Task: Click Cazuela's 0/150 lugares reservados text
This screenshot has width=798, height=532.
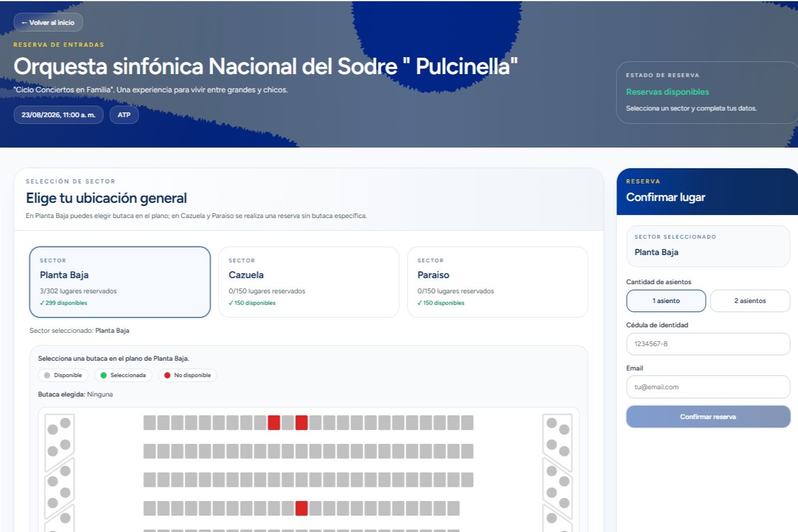Action: coord(267,291)
